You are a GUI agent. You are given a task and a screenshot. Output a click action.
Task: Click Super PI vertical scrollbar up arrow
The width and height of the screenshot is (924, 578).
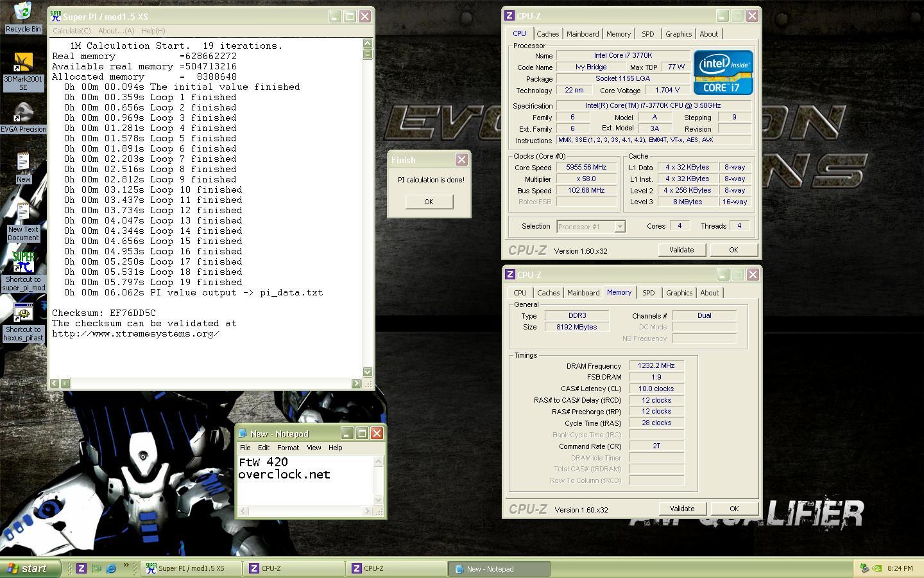pos(368,43)
